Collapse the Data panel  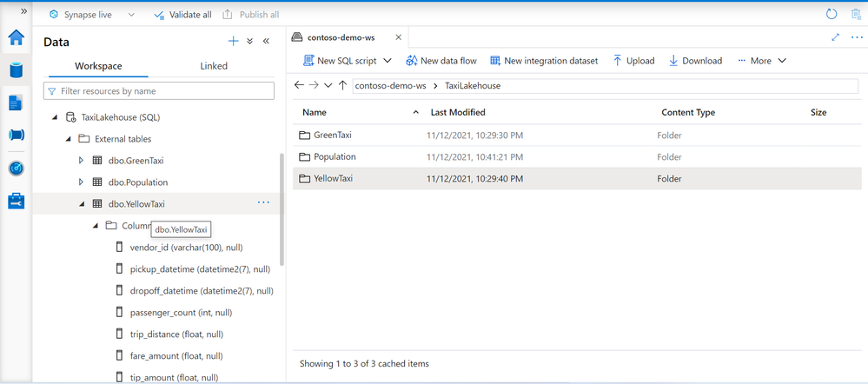[266, 41]
